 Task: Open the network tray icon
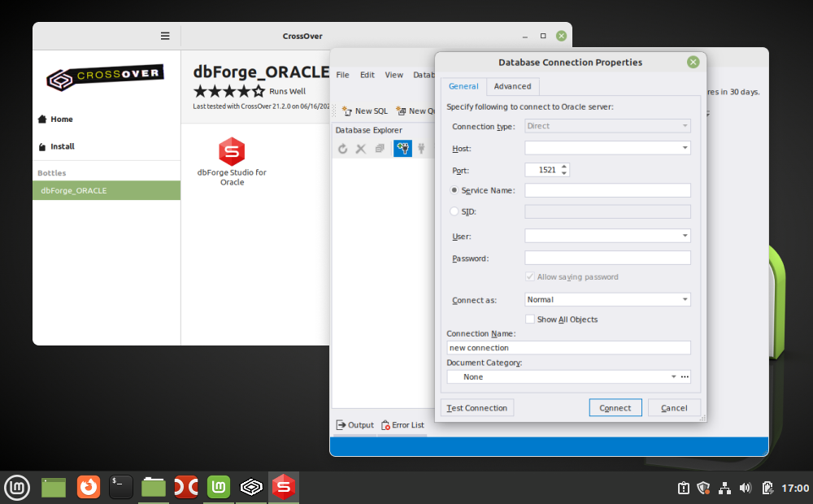coord(724,488)
